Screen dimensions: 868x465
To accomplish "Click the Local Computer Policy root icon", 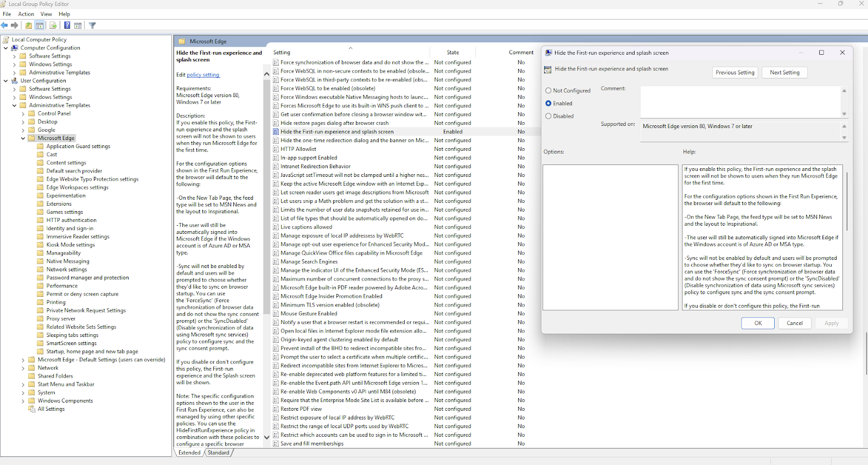I will [x=6, y=40].
